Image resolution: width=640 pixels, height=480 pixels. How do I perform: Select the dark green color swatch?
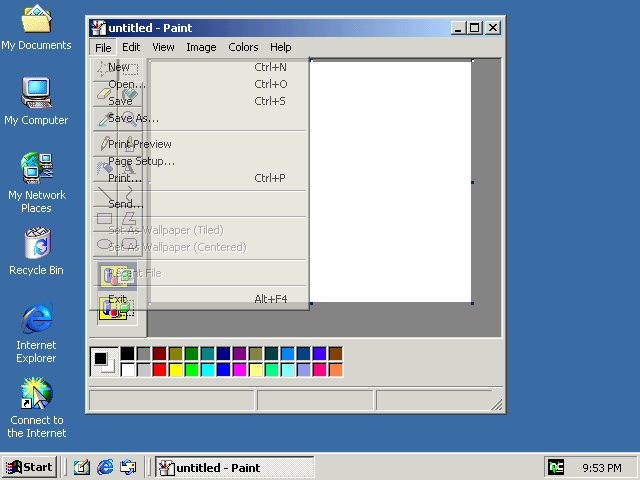pos(191,353)
